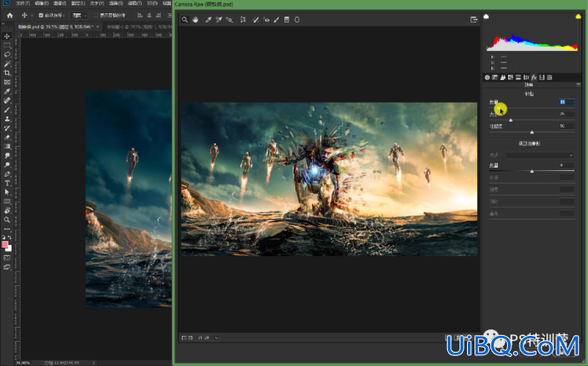Click the grain Roughness slider handle
Image resolution: width=588 pixels, height=366 pixels.
tap(532, 133)
